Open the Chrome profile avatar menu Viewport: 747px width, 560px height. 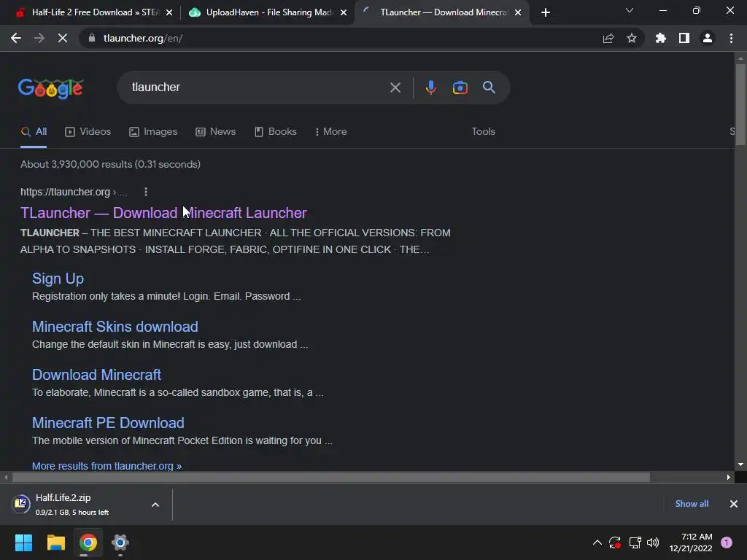coord(708,38)
